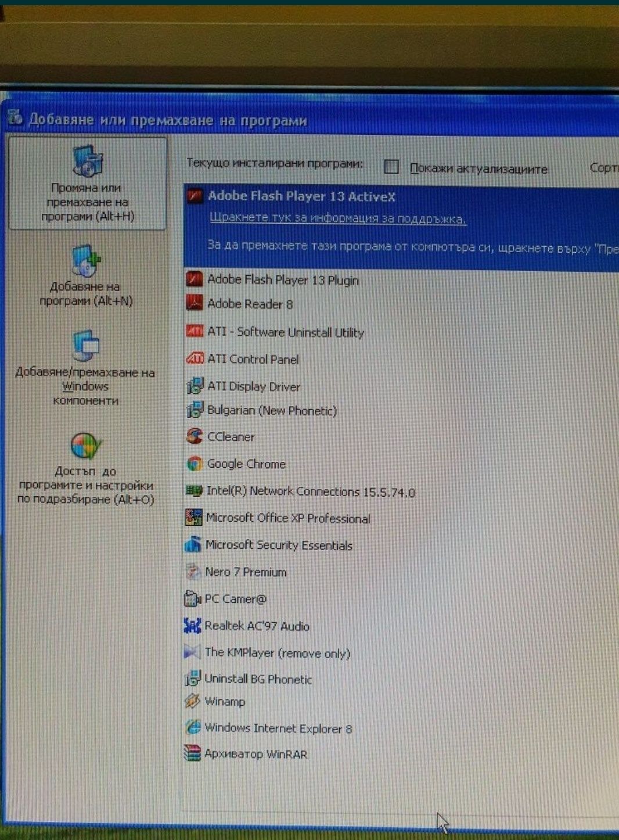
Task: Click the Nero 7 Premium icon
Action: 193,572
